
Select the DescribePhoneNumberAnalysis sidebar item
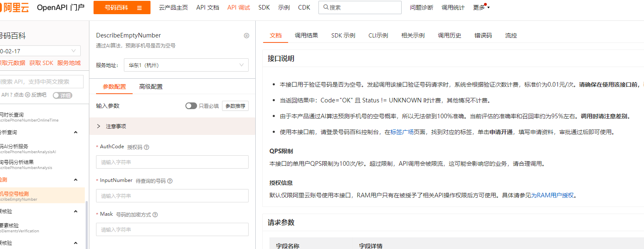coord(42,164)
